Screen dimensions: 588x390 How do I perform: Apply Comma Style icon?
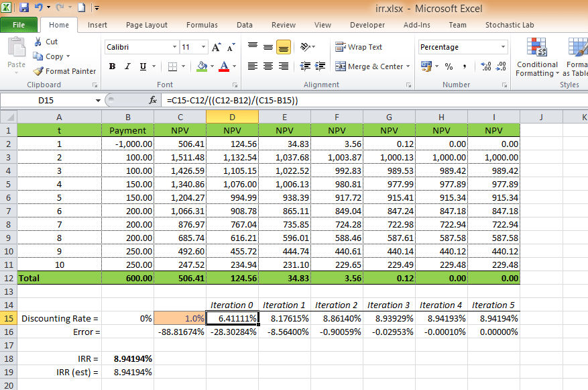465,66
